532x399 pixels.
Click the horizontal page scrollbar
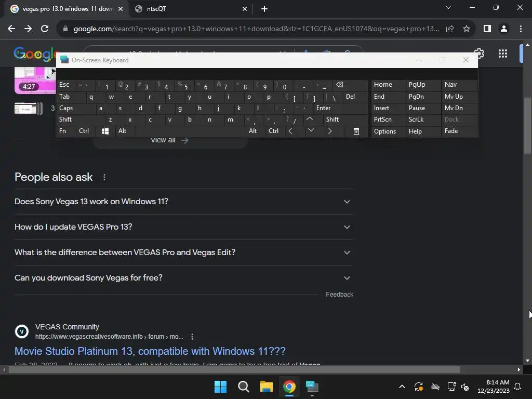(x=234, y=369)
